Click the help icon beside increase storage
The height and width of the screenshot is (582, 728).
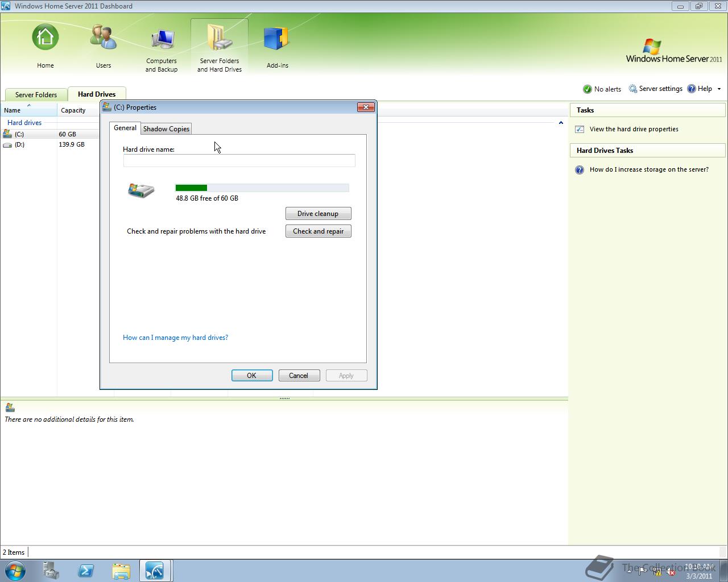tap(580, 170)
